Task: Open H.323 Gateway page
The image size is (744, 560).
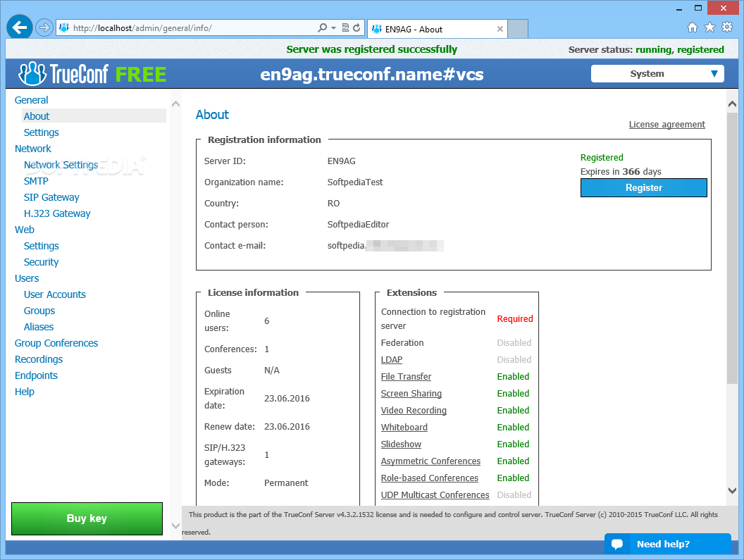Action: (57, 213)
